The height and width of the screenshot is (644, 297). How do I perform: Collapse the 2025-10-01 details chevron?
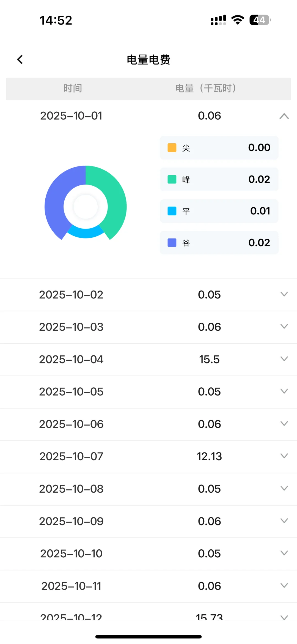(x=284, y=116)
